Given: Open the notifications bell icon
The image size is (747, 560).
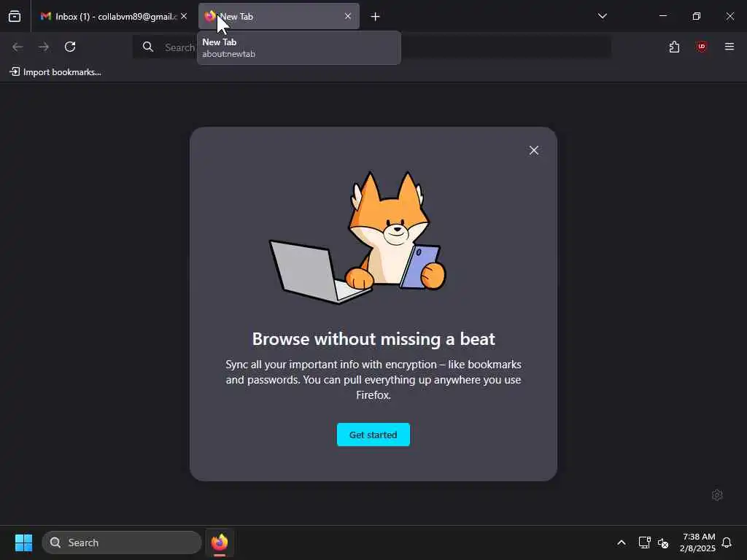Looking at the screenshot, I should [x=727, y=542].
